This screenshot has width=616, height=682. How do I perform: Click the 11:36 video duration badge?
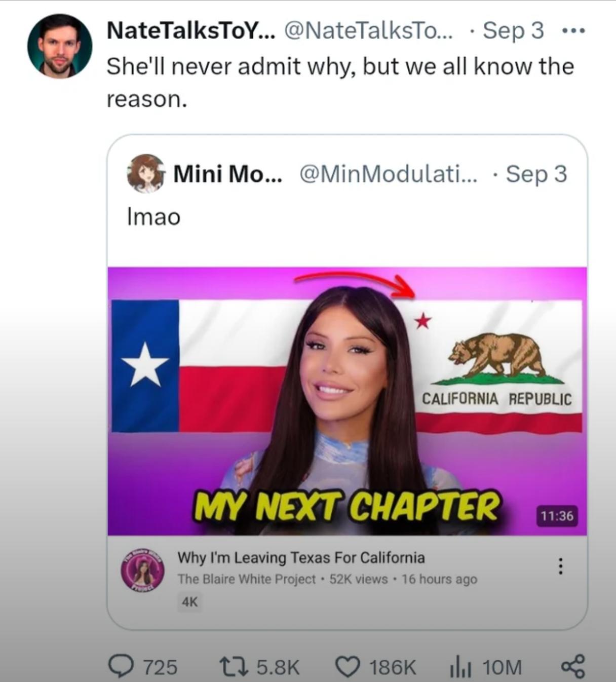pos(557,516)
